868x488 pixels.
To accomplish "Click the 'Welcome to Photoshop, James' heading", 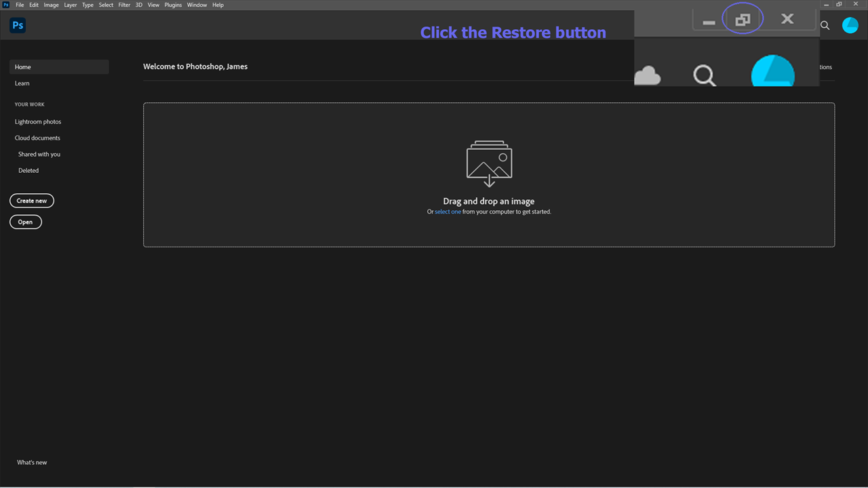I will click(195, 66).
